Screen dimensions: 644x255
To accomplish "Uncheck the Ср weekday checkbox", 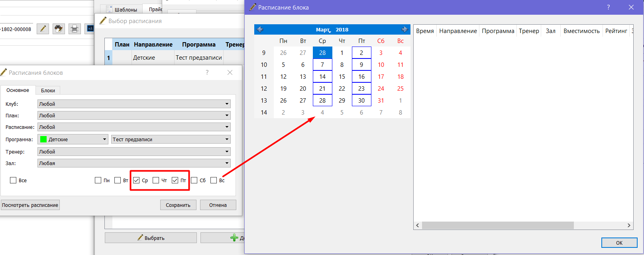I will 136,180.
